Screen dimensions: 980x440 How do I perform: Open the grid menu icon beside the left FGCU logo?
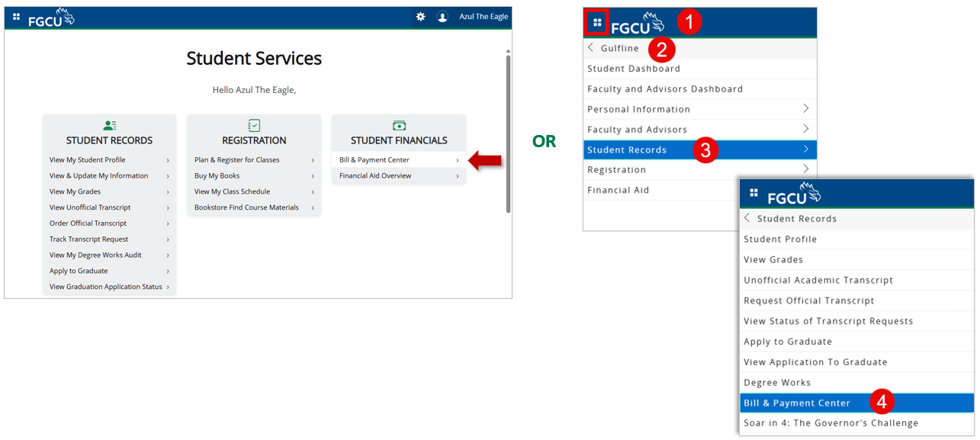[x=16, y=16]
